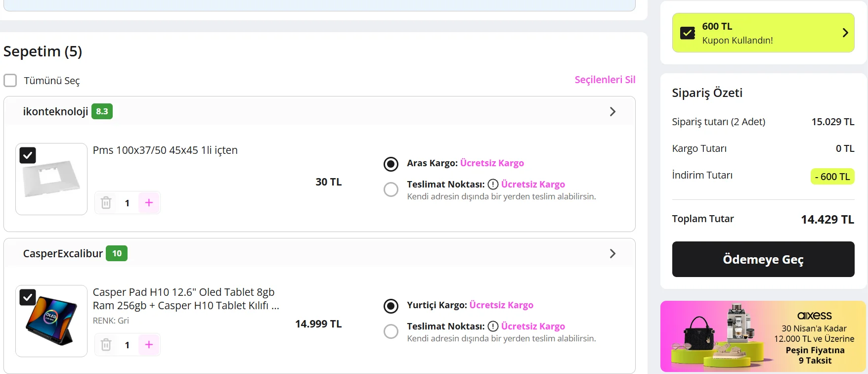Remove Casper Pad H10 tablet using trash icon
This screenshot has height=374, width=868.
point(106,345)
